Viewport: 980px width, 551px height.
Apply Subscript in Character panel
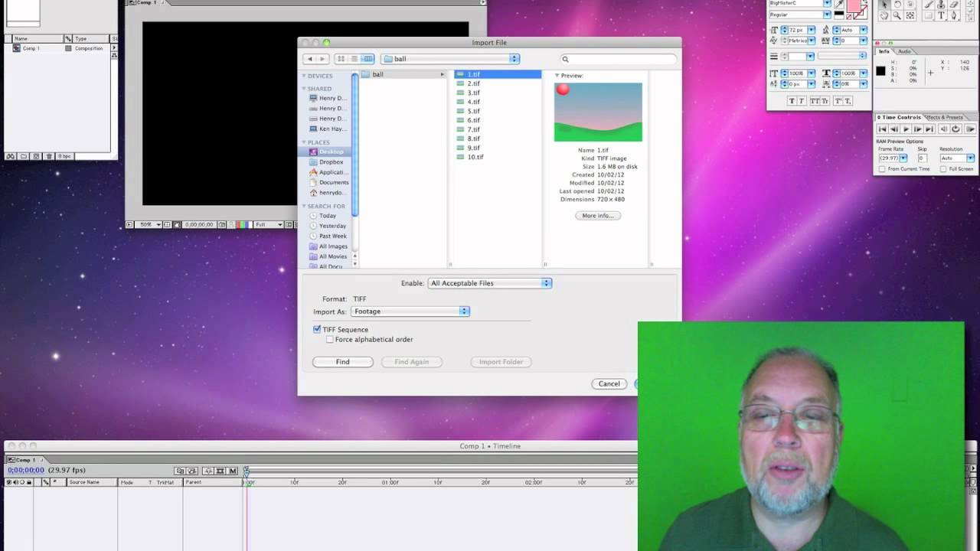pos(848,101)
